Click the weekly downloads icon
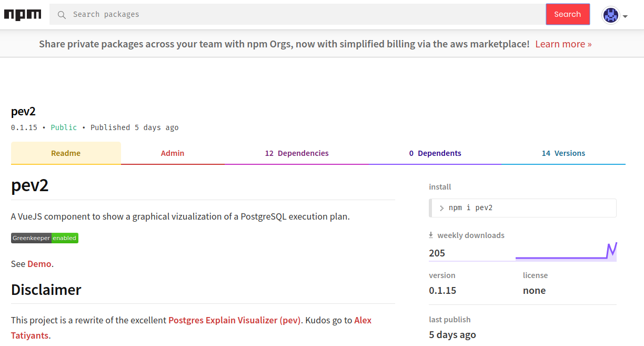644x346 pixels. point(431,235)
